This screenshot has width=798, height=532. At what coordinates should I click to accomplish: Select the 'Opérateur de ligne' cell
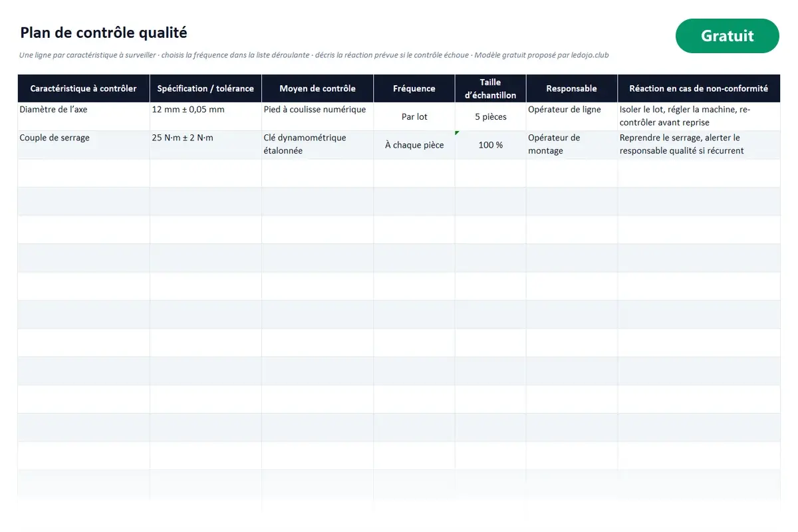tap(572, 116)
